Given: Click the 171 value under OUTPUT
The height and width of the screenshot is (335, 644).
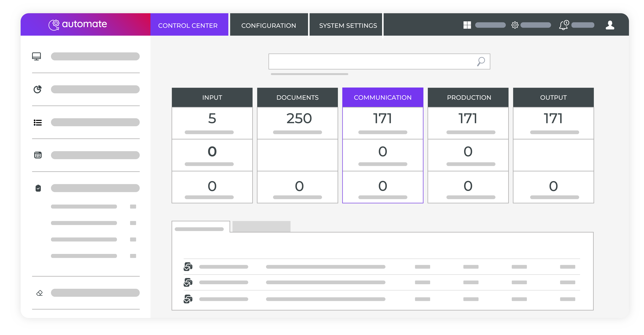Looking at the screenshot, I should coord(553,118).
